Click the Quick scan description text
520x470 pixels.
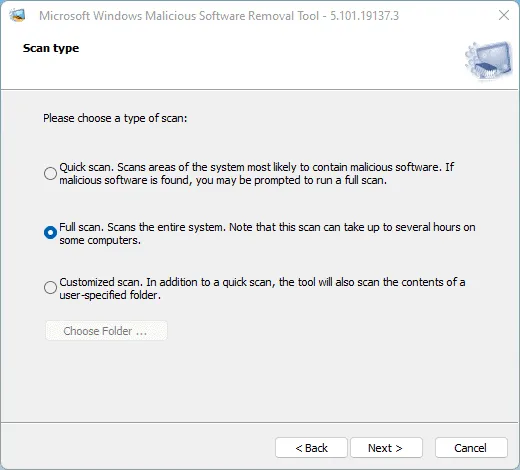(x=257, y=173)
